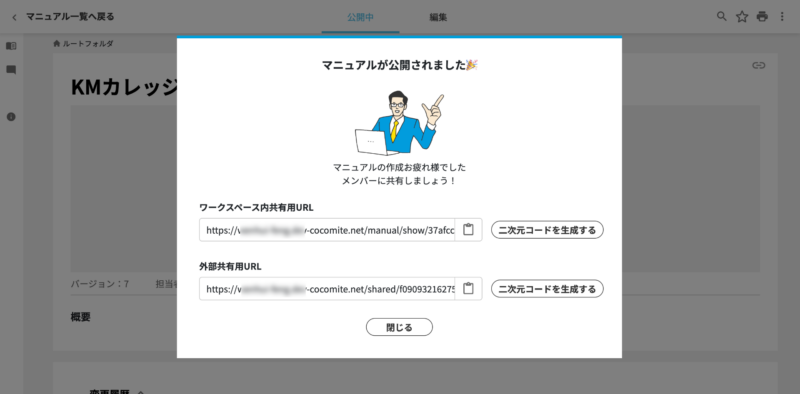Image resolution: width=800 pixels, height=394 pixels.
Task: Favorite the manual with star icon
Action: tap(742, 17)
